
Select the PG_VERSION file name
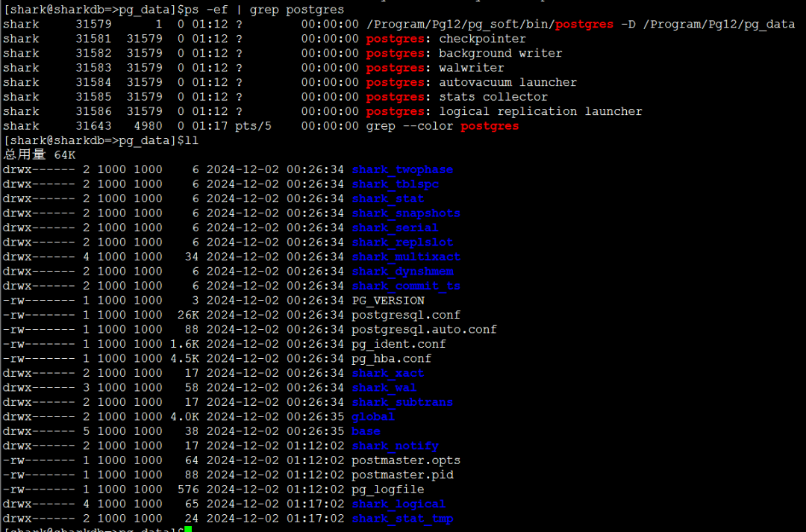tap(388, 300)
